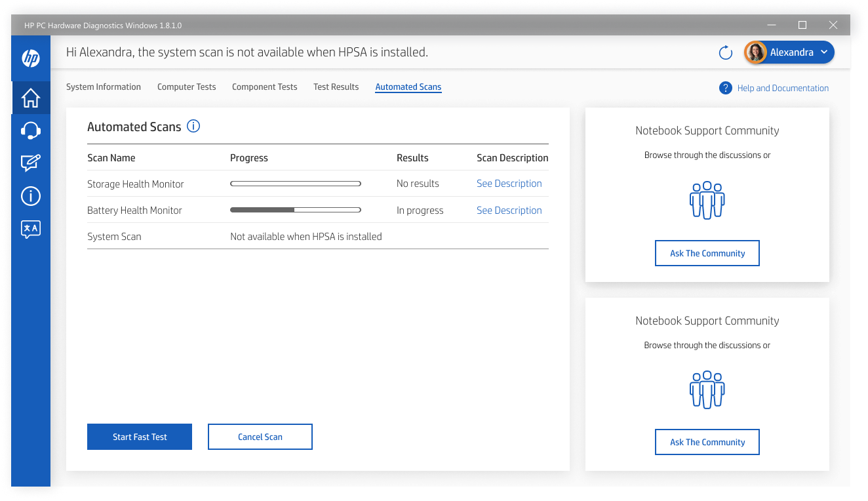Click Scan Name column header
This screenshot has width=868, height=501.
[x=111, y=158]
